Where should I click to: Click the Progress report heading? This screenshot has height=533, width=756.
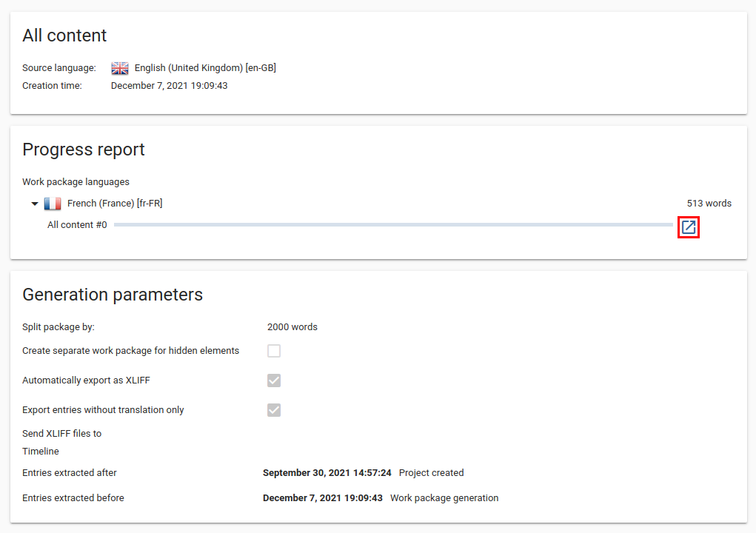83,150
